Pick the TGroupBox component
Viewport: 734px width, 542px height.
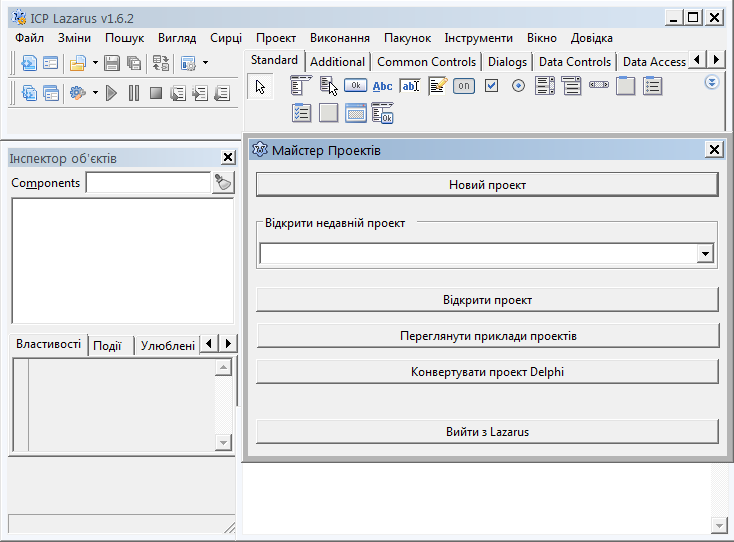(x=625, y=86)
